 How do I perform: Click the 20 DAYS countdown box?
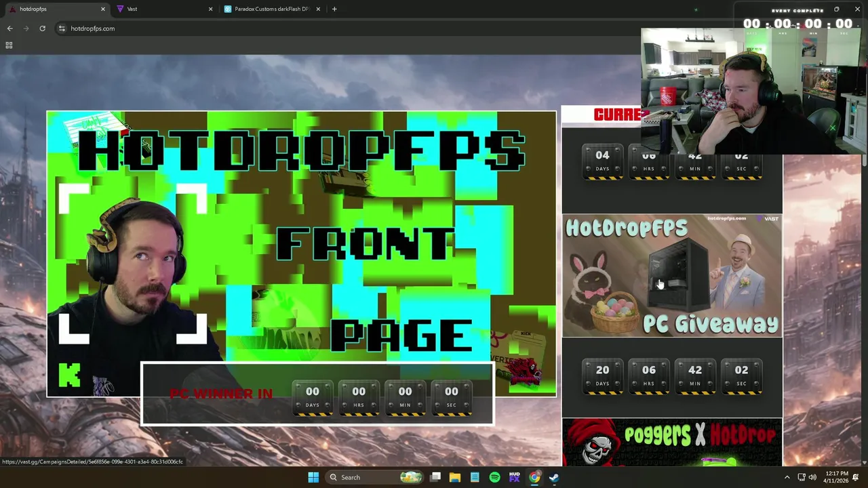[602, 376]
